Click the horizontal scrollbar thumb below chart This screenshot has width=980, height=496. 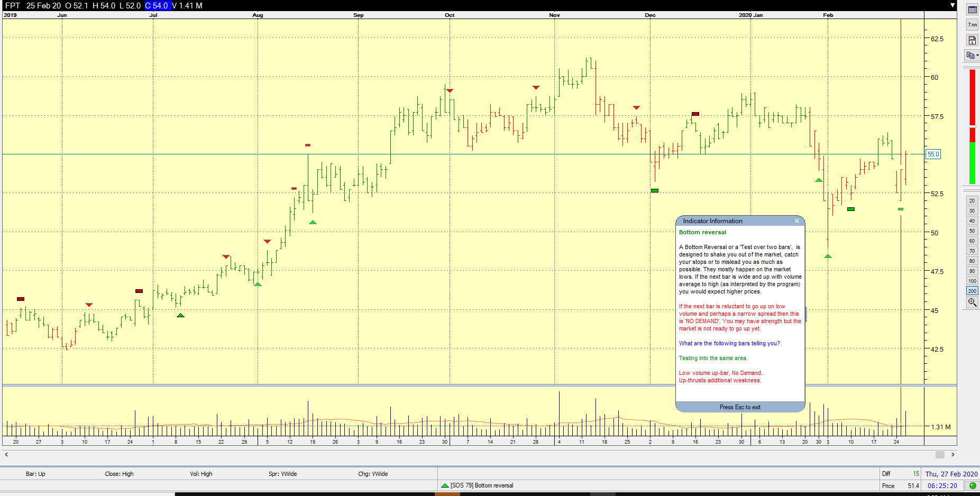tap(940, 454)
